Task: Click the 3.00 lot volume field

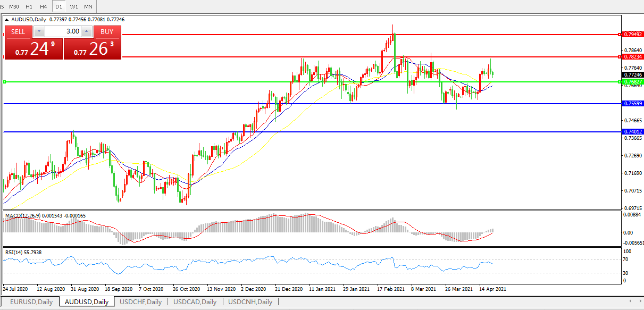Action: tap(63, 32)
